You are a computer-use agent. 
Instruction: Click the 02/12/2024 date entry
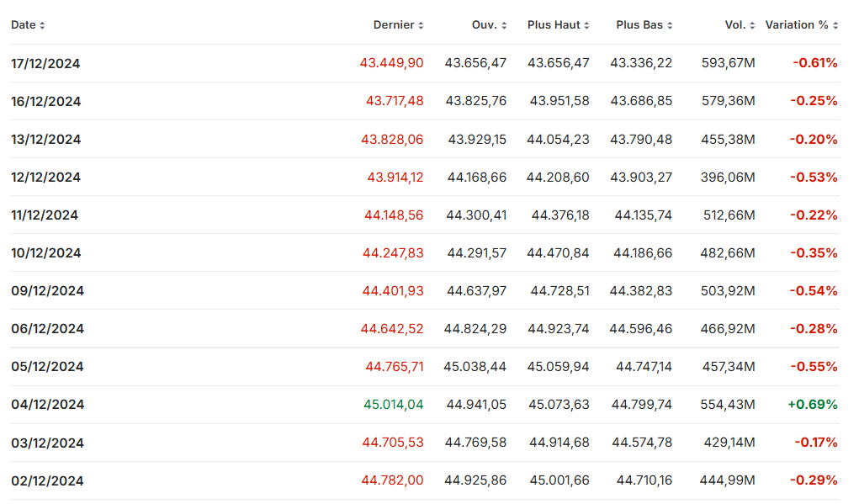[47, 480]
